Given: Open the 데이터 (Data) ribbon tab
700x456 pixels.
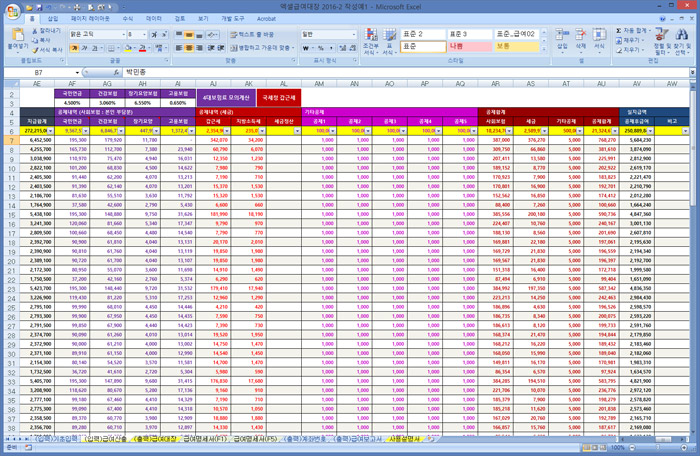Looking at the screenshot, I should tap(153, 19).
